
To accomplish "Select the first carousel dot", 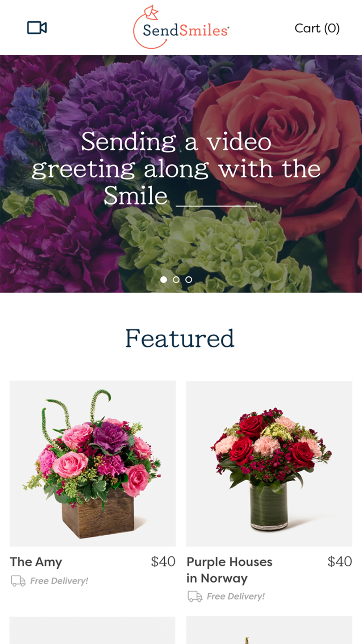I will [164, 280].
